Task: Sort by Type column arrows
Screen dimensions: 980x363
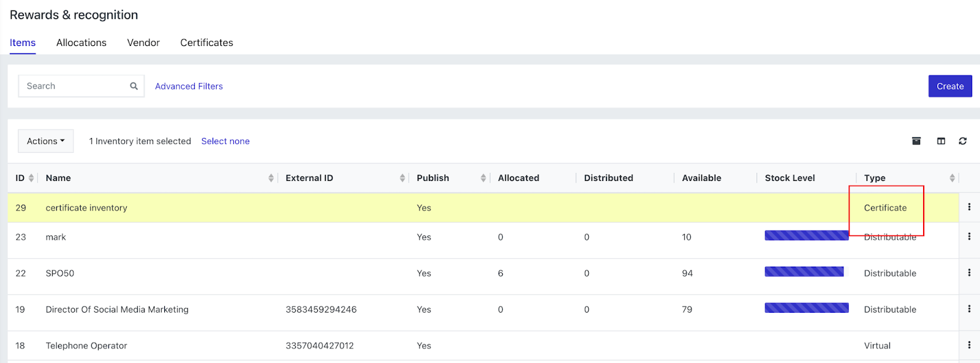Action: [x=952, y=178]
